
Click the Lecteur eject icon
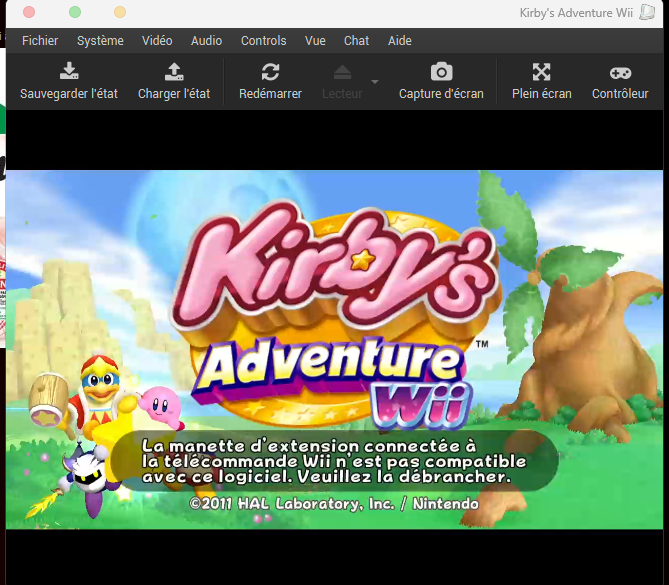click(342, 72)
